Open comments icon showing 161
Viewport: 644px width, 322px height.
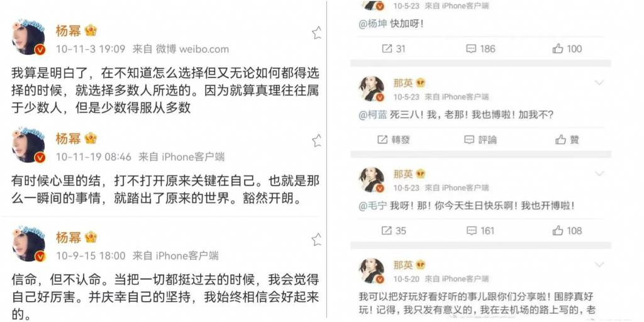[x=480, y=231]
